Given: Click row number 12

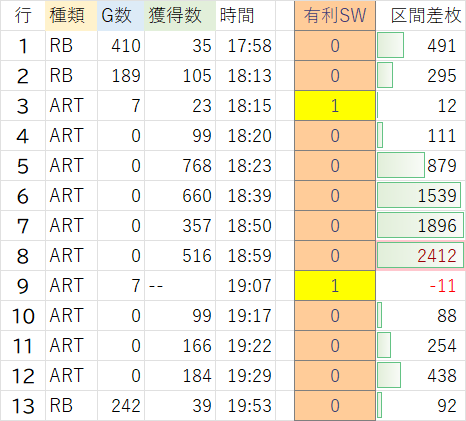Looking at the screenshot, I should (x=23, y=376).
